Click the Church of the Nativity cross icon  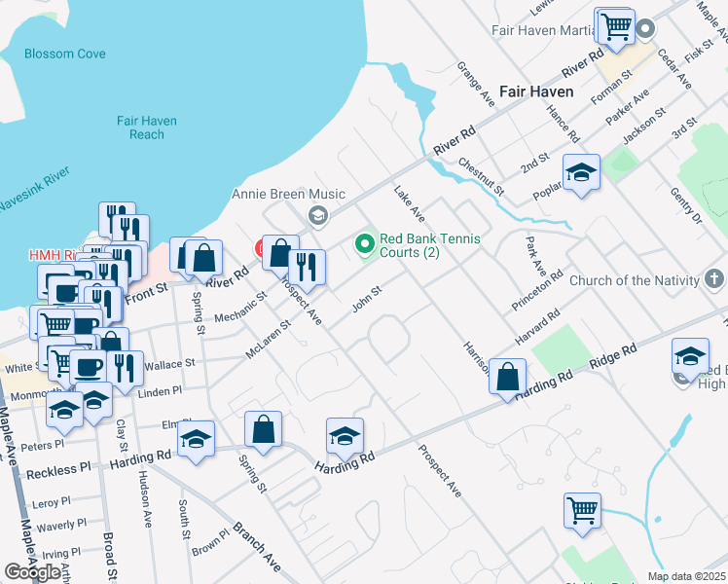[x=713, y=280]
